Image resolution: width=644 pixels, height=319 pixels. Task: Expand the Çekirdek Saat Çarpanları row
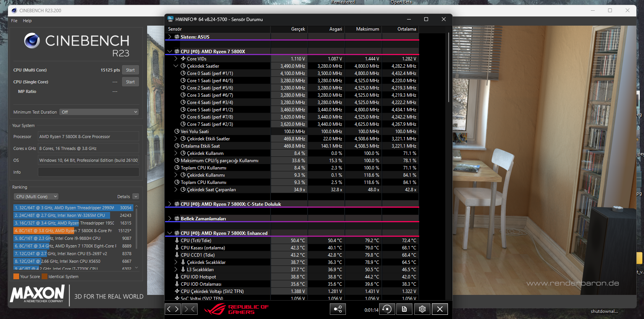tap(176, 189)
